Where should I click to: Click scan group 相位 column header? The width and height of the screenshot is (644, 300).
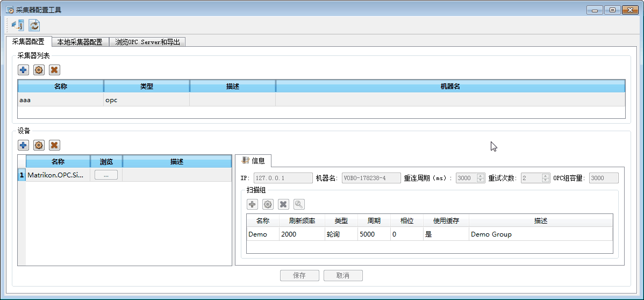tap(406, 220)
